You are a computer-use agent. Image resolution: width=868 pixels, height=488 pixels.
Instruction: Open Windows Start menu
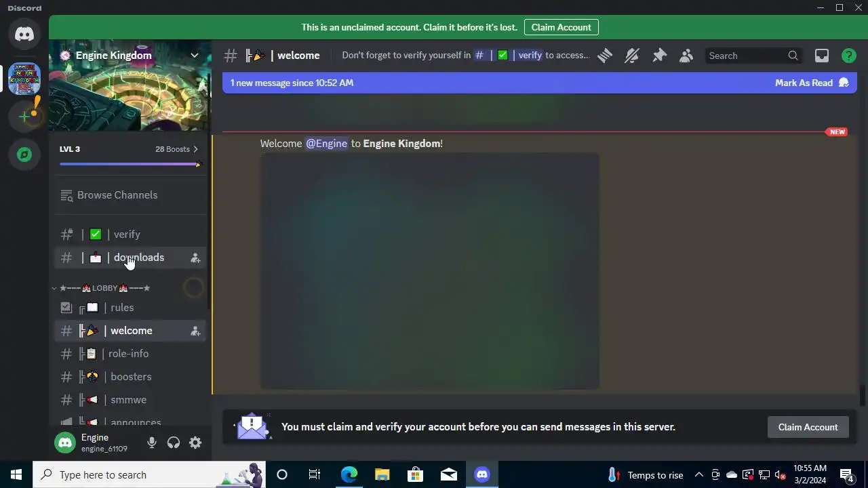[16, 474]
